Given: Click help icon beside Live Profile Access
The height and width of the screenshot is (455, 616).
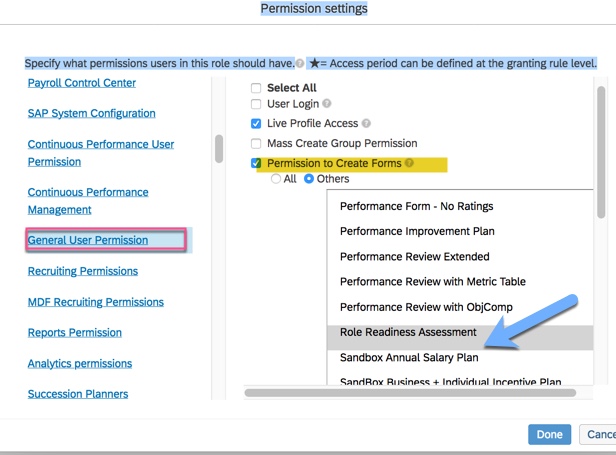Looking at the screenshot, I should 366,124.
